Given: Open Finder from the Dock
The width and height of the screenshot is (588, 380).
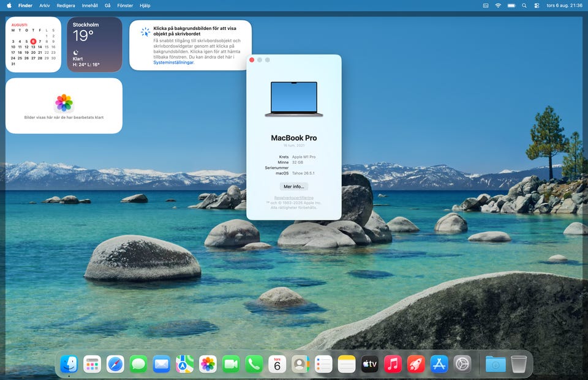Looking at the screenshot, I should [69, 364].
